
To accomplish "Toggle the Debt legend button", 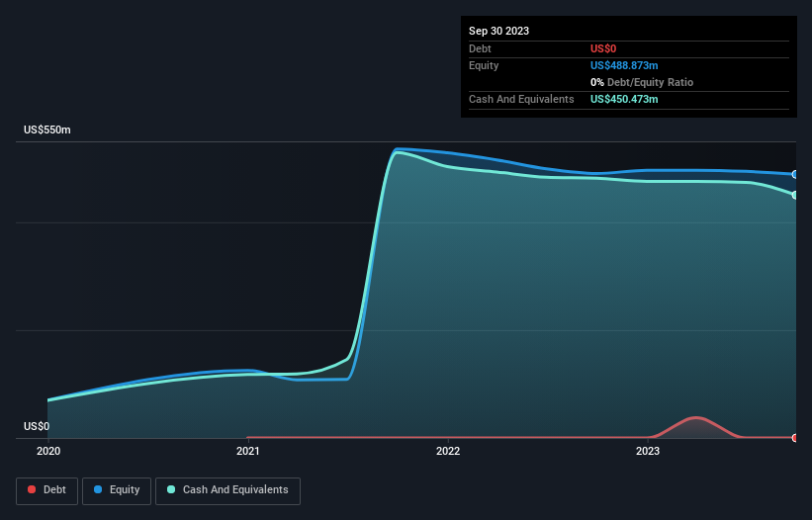I will pos(46,490).
